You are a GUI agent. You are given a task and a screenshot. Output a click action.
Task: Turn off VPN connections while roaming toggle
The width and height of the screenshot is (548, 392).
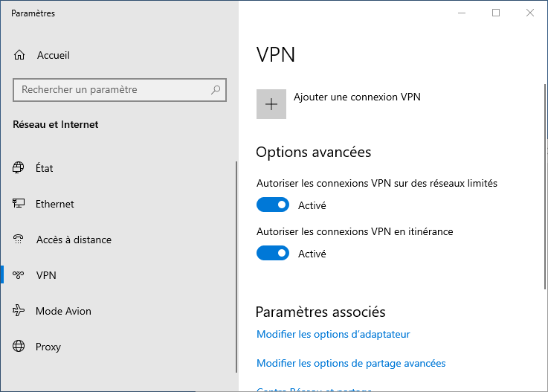[x=273, y=253]
